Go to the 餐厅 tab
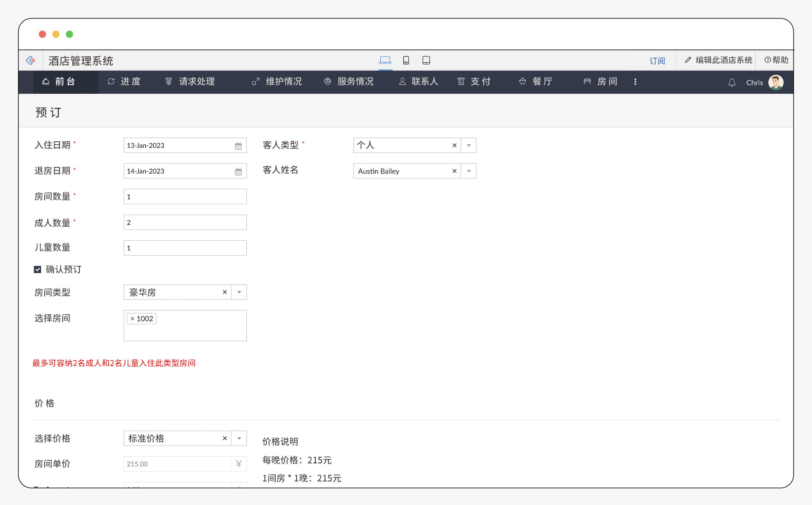Image resolution: width=812 pixels, height=505 pixels. click(x=536, y=82)
